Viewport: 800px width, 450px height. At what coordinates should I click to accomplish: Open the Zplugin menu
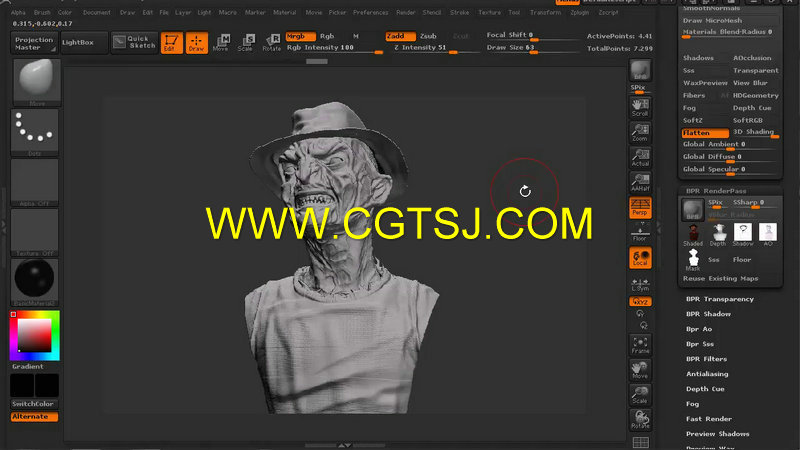pos(580,12)
